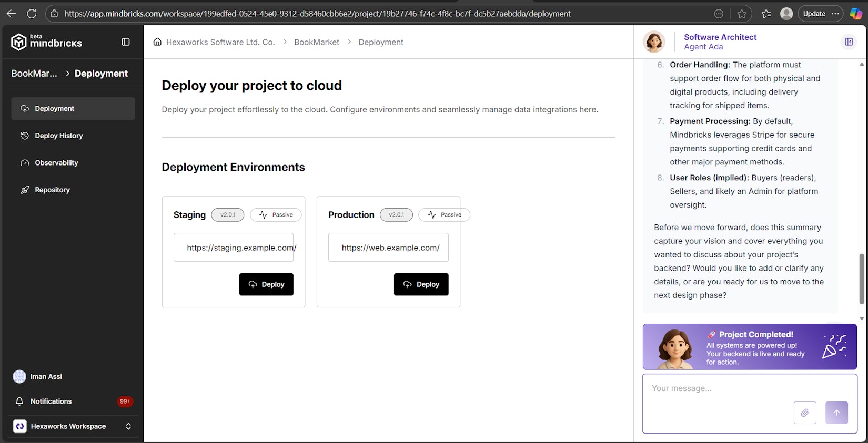This screenshot has height=443, width=868.
Task: Open the browser profile avatar
Action: [x=786, y=14]
